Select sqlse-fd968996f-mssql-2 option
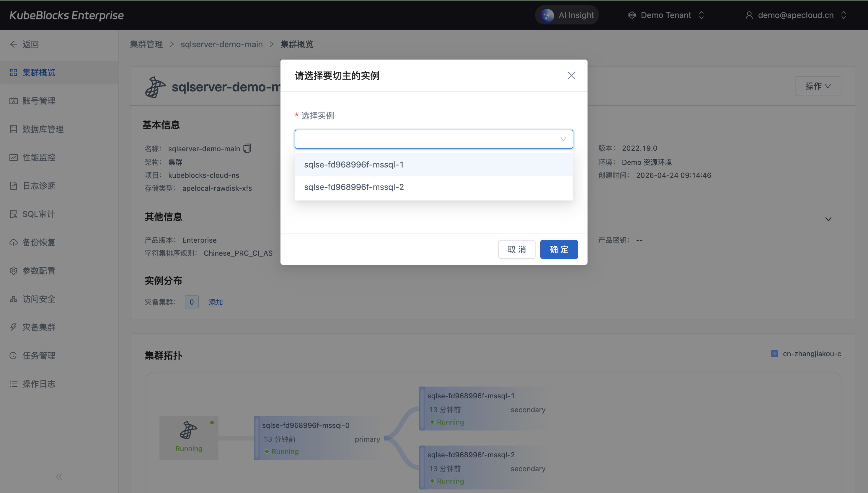This screenshot has height=493, width=868. coord(353,187)
